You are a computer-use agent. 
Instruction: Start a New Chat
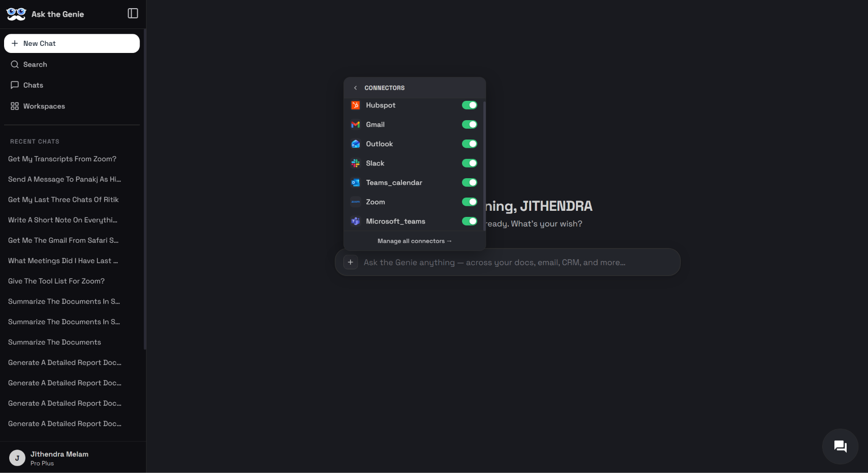[x=72, y=43]
